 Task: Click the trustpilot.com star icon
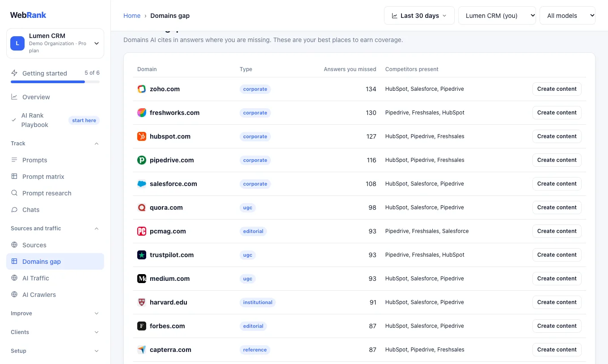click(x=142, y=255)
